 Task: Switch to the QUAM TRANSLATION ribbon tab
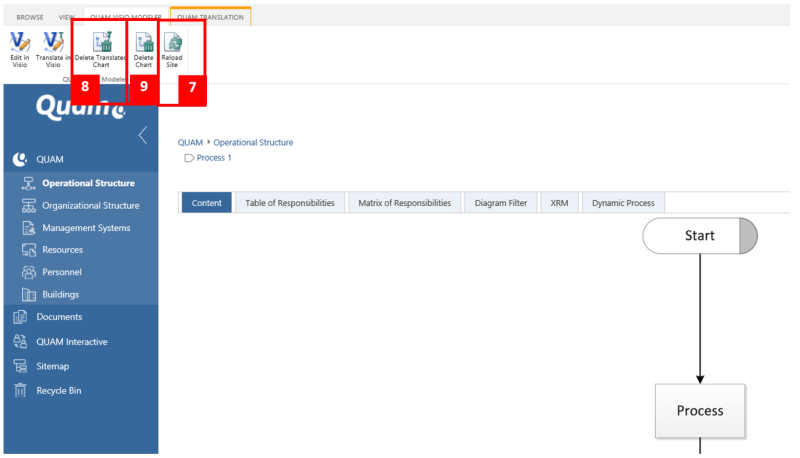210,17
